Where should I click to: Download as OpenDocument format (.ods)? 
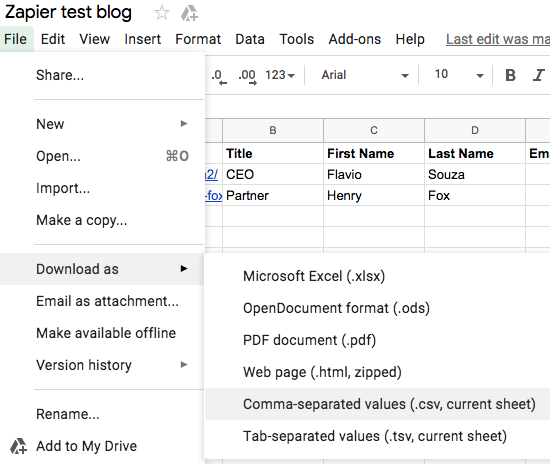[x=377, y=308]
